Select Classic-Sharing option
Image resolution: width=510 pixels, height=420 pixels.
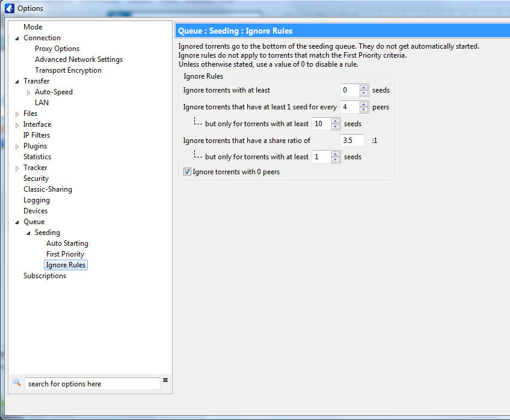48,189
